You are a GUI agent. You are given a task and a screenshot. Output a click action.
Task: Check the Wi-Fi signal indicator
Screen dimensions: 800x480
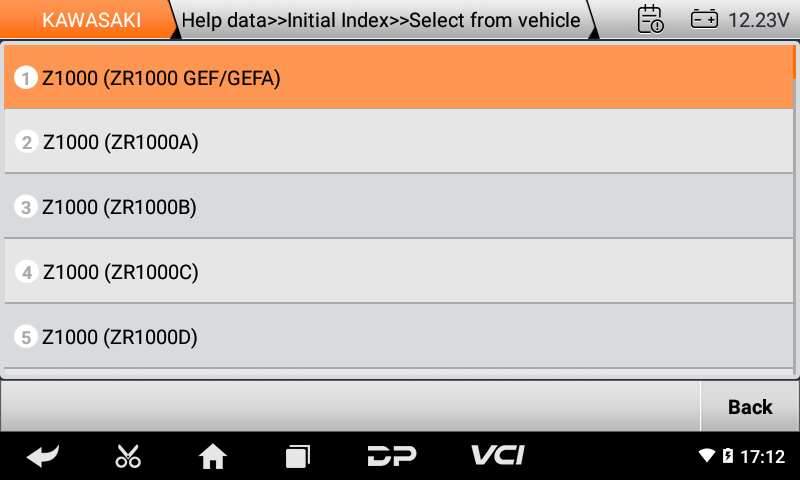click(707, 455)
